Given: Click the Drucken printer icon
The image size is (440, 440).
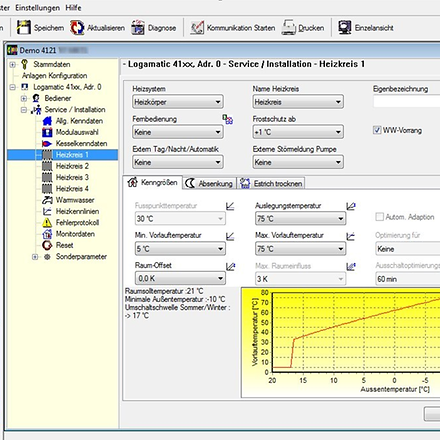Looking at the screenshot, I should [288, 28].
